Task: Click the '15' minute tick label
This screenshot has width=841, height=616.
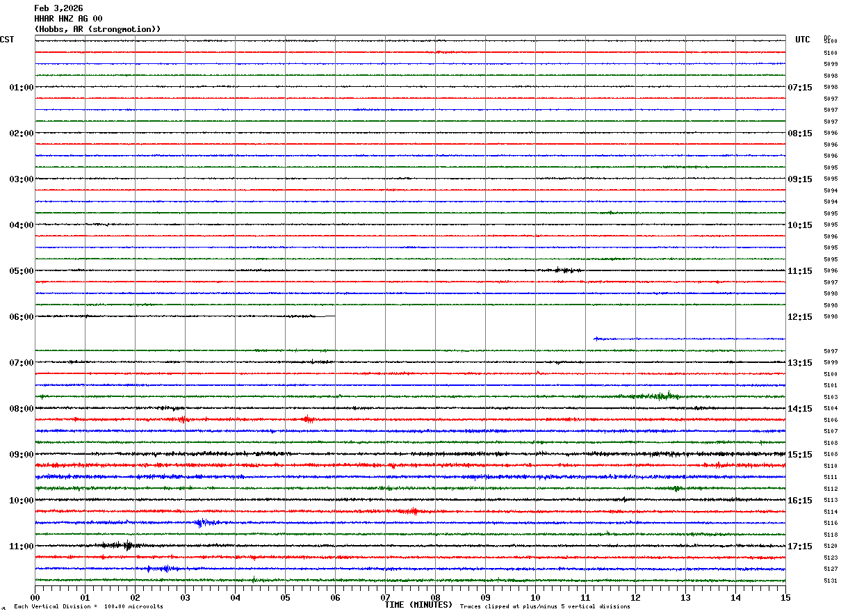Action: pos(785,597)
